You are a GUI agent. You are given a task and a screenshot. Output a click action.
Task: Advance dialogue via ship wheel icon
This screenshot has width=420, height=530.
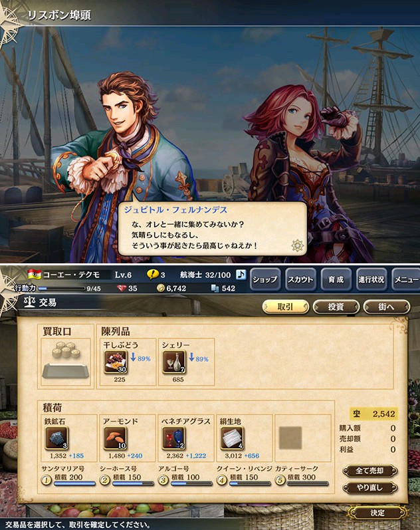coord(297,246)
